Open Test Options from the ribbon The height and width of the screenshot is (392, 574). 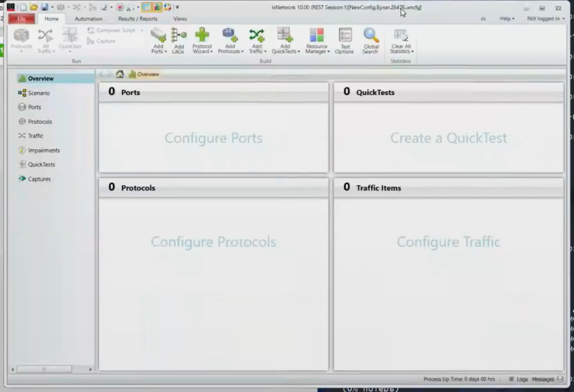point(345,36)
